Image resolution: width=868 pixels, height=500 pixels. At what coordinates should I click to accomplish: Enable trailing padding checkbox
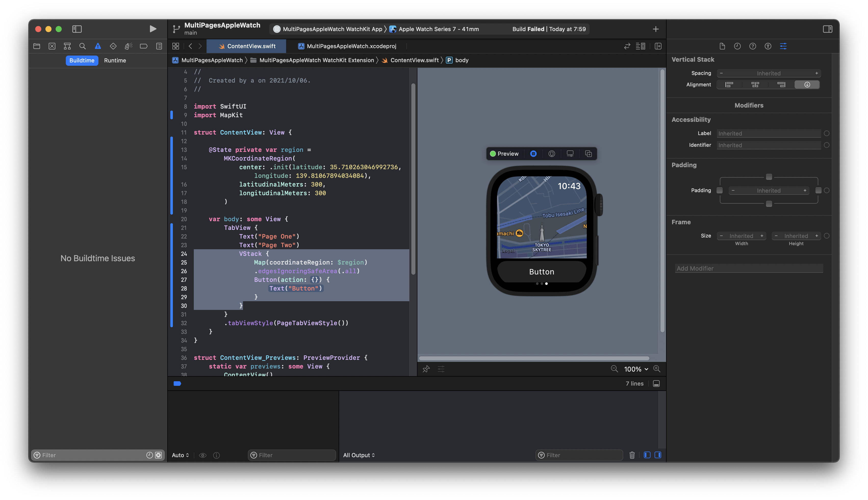tap(819, 190)
